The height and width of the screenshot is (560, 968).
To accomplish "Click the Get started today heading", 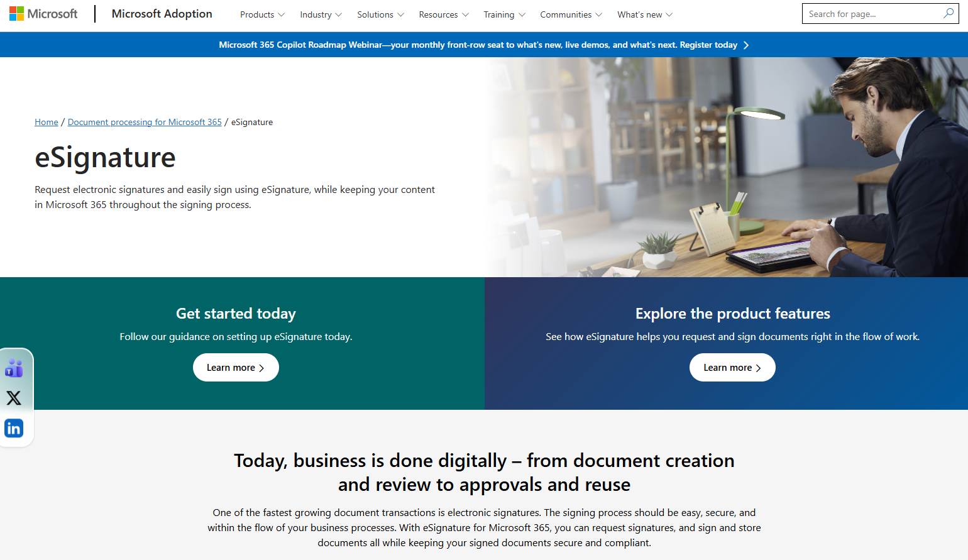I will (236, 314).
